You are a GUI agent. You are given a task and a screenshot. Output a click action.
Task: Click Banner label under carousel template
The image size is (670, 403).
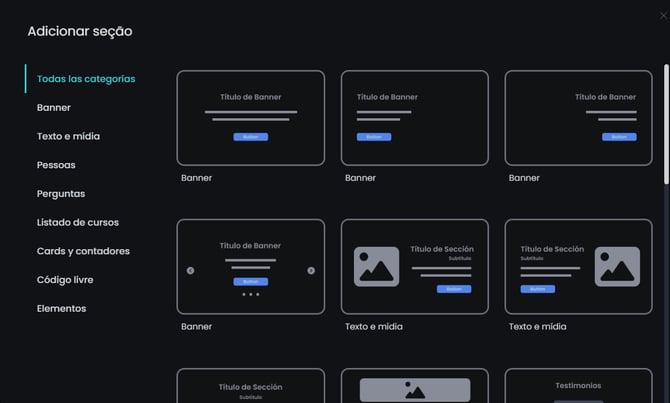[x=197, y=327]
